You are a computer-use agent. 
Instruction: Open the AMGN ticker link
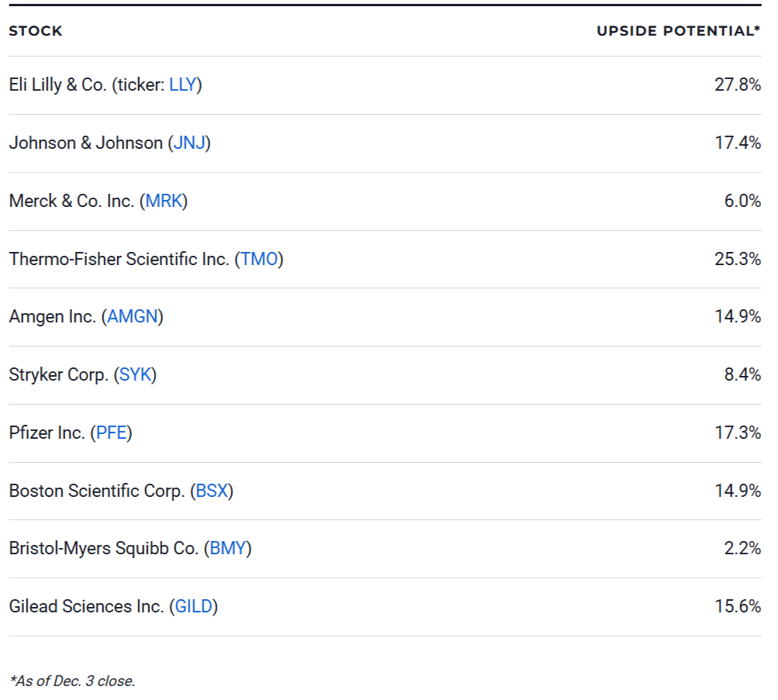point(132,317)
